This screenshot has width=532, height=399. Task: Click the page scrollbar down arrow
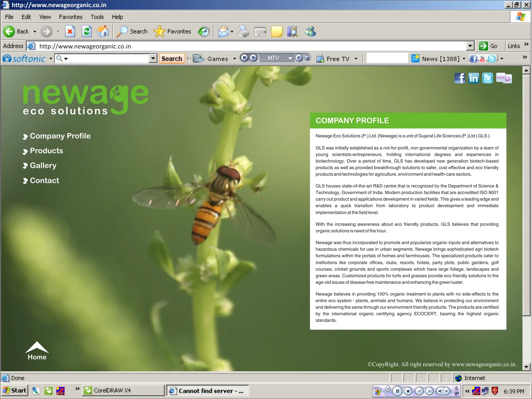pyautogui.click(x=526, y=367)
